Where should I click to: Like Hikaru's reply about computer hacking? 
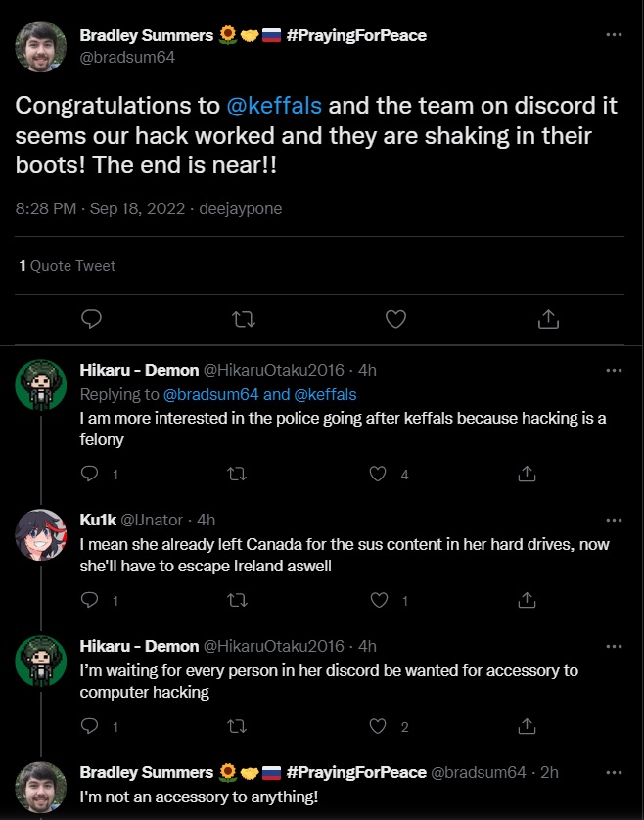click(x=378, y=726)
